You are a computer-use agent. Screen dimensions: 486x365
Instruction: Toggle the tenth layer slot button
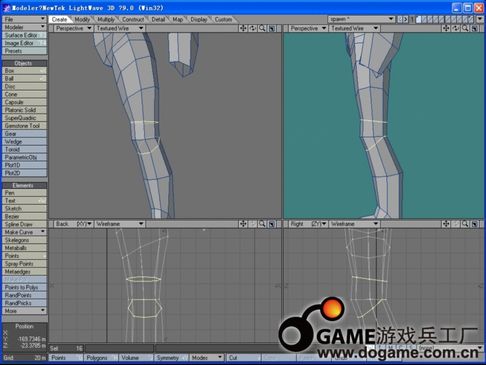tap(471, 19)
